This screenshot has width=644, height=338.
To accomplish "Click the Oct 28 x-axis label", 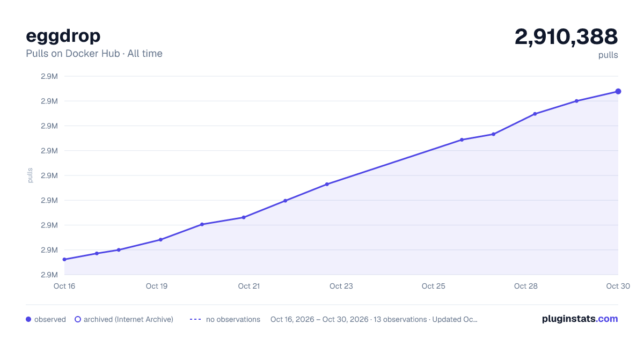I will 526,286.
